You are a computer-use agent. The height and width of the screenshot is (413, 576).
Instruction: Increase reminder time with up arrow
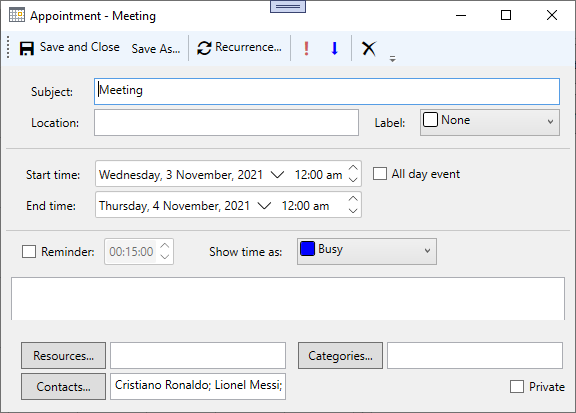pyautogui.click(x=165, y=246)
